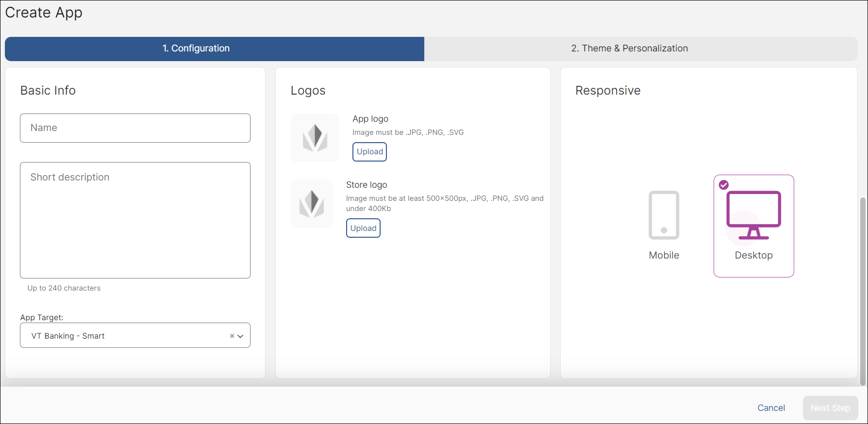This screenshot has height=424, width=868.
Task: Click the purple checkmark on Desktop card
Action: coord(723,185)
